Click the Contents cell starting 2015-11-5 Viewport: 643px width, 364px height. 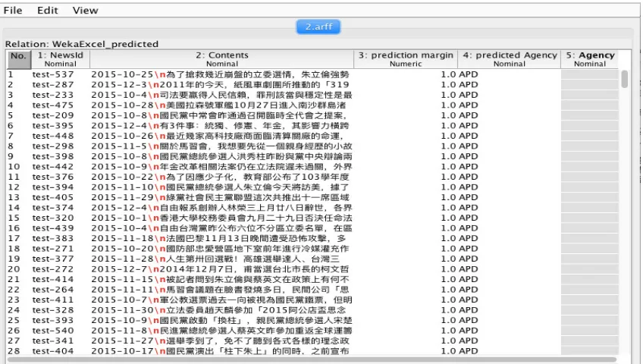point(222,146)
